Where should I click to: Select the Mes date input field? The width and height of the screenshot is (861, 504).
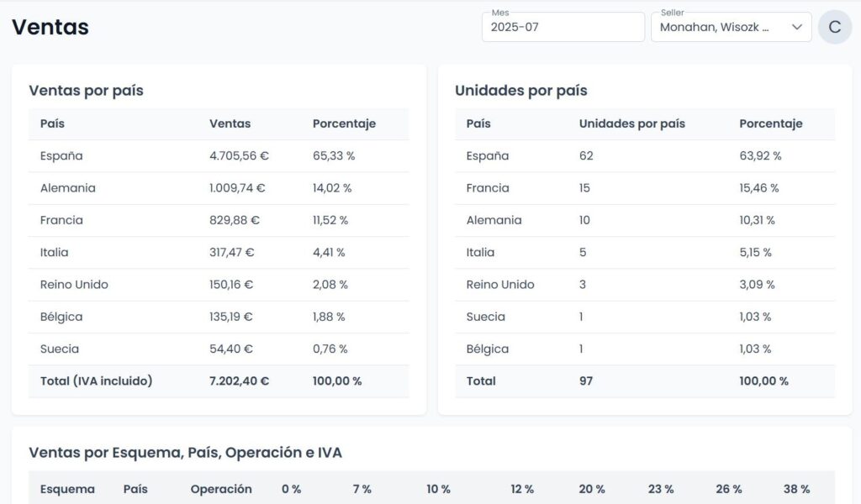pos(563,27)
